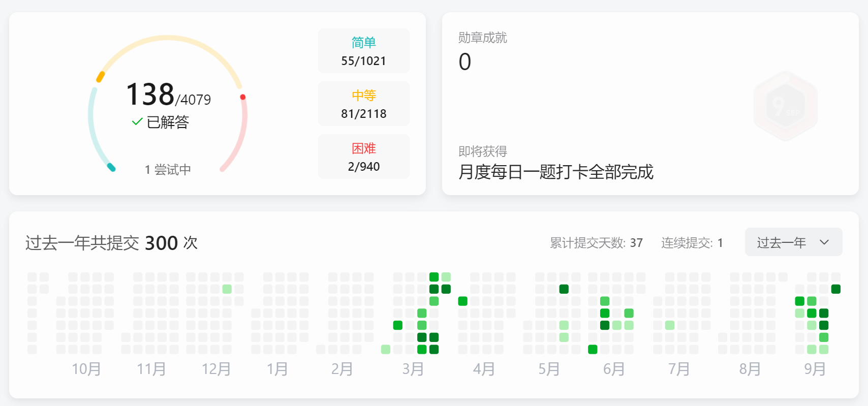Click the green checkmark beside 已解答
The height and width of the screenshot is (406, 868).
[x=137, y=122]
